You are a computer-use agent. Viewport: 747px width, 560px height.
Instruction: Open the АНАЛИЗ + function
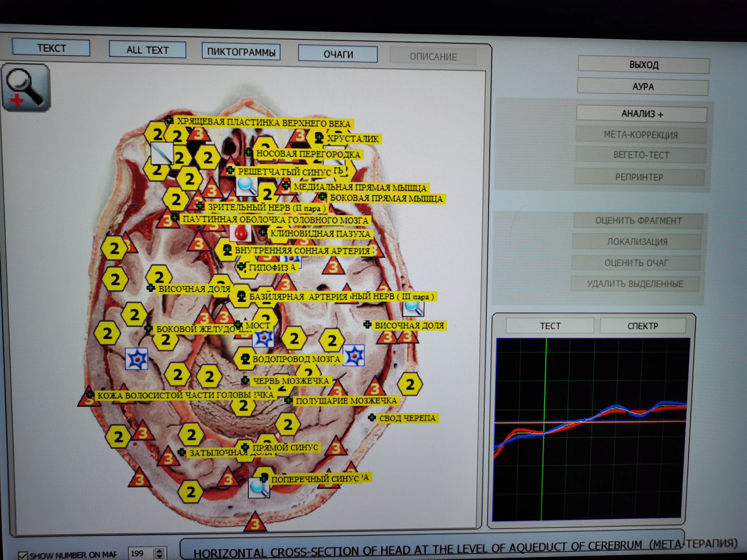click(x=642, y=114)
